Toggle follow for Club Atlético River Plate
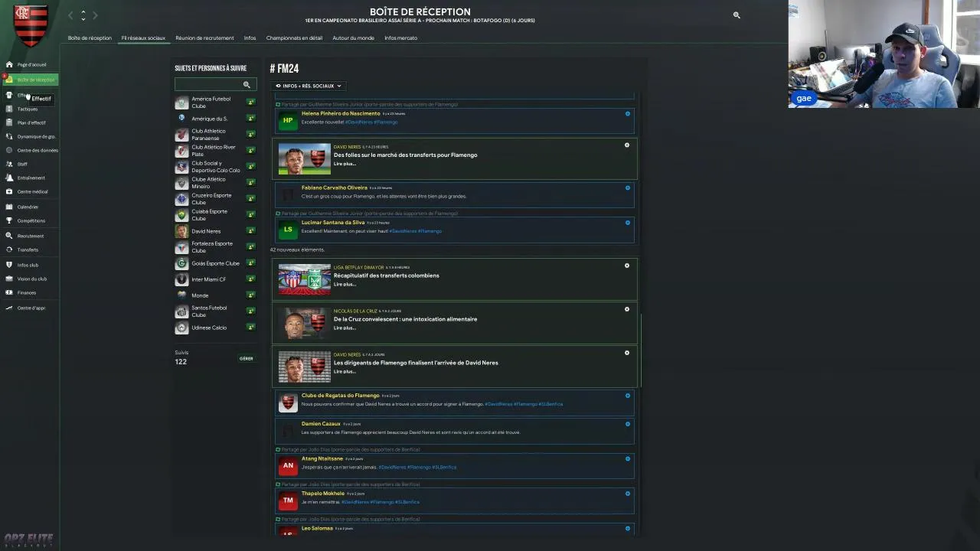 (x=250, y=150)
